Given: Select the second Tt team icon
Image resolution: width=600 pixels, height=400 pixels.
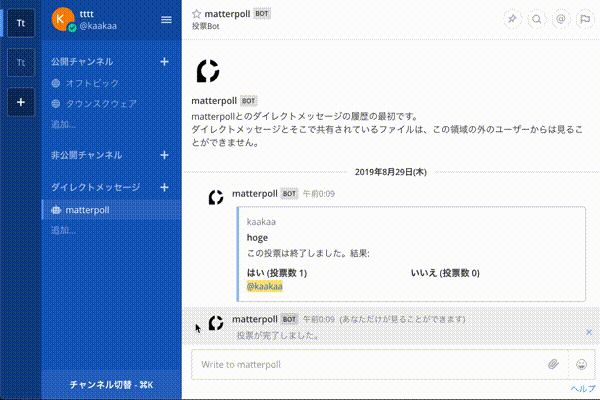Looking at the screenshot, I should (21, 62).
